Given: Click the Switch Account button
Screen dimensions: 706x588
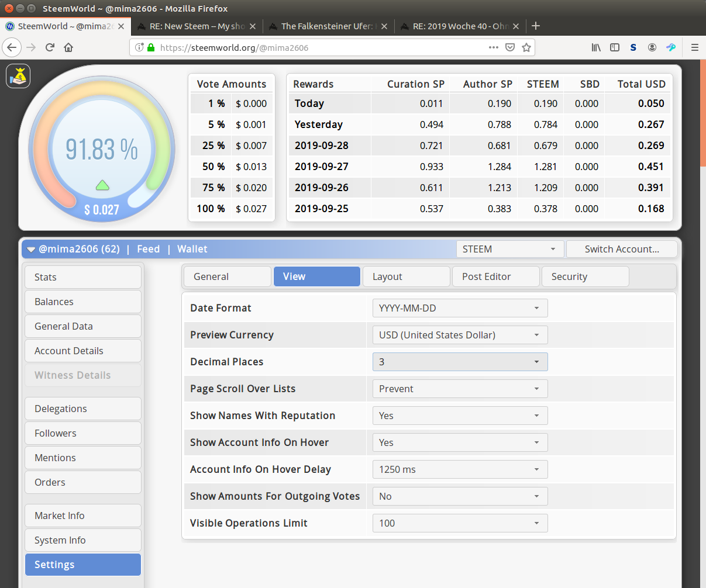Looking at the screenshot, I should tap(621, 249).
